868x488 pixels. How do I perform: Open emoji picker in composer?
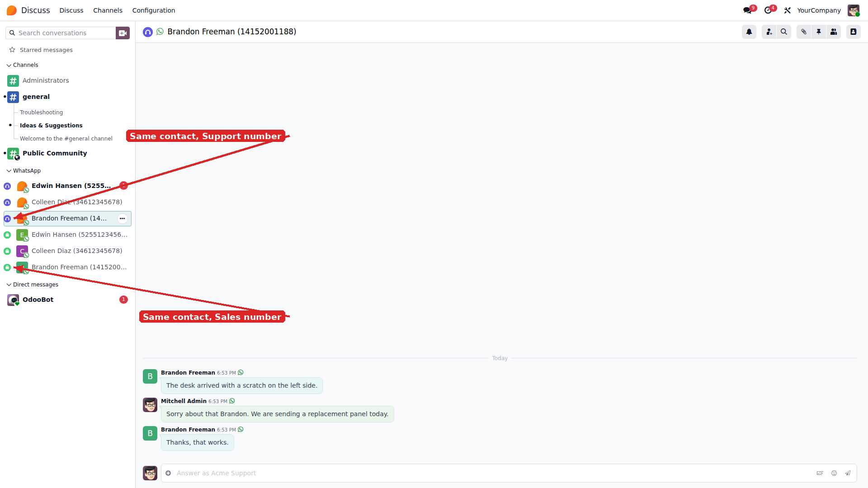point(834,473)
